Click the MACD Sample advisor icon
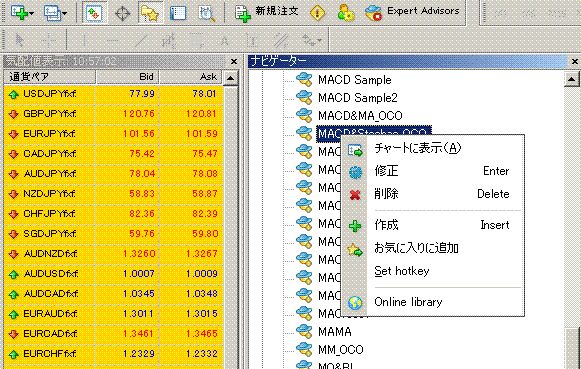Viewport: 581px width, 369px height. pos(304,80)
